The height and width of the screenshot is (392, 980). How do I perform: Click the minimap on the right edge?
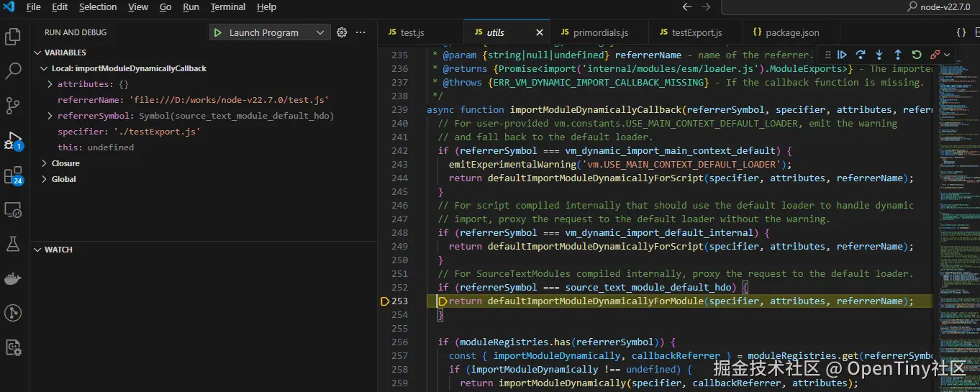(x=956, y=216)
